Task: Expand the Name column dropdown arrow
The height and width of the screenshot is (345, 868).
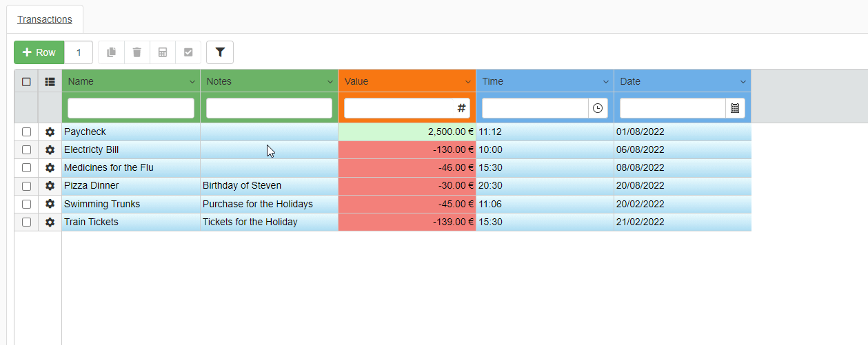Action: pos(192,81)
